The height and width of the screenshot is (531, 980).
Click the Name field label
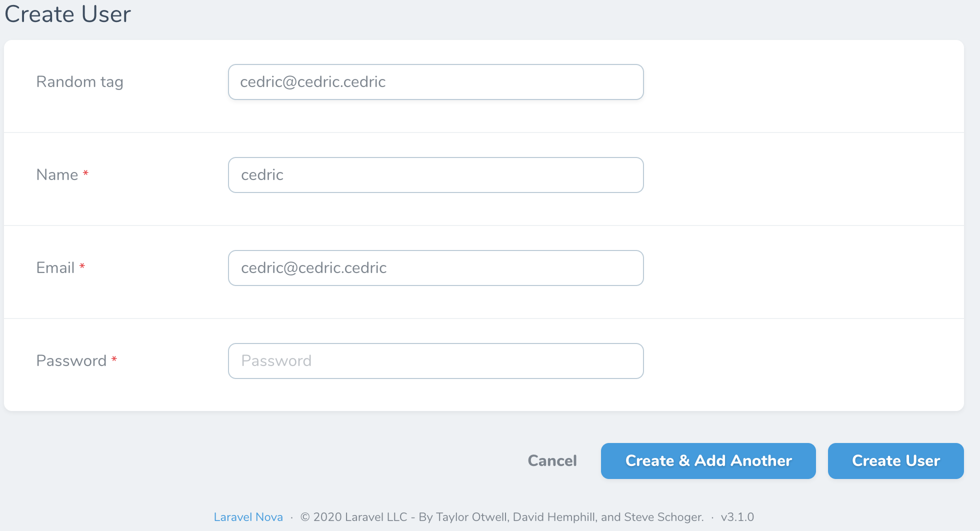[x=57, y=174]
